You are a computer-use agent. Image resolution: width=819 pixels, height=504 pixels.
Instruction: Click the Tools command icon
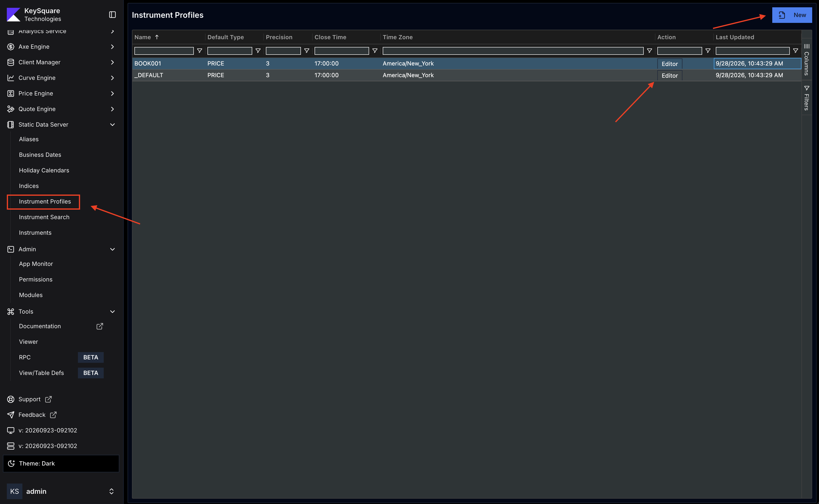click(11, 312)
